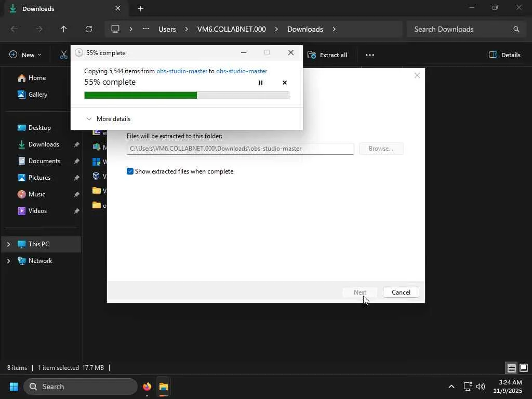The image size is (532, 399).
Task: Open the See more toolbar menu
Action: (370, 55)
